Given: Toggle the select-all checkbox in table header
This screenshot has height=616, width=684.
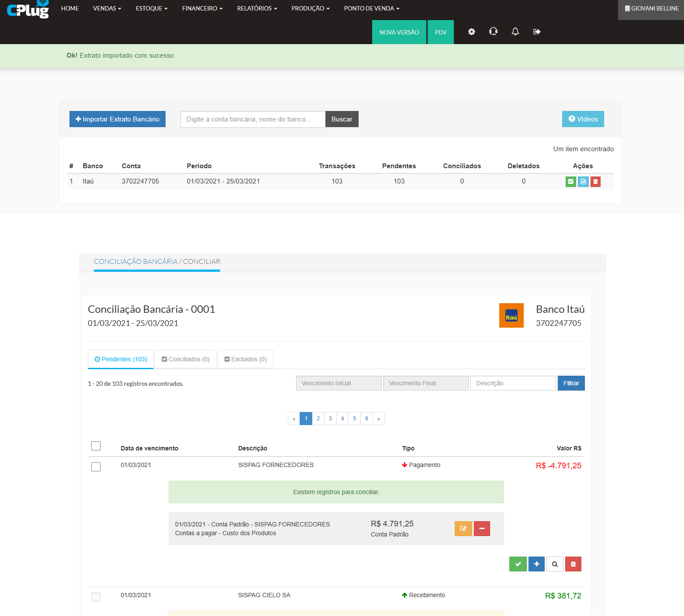Looking at the screenshot, I should [96, 446].
